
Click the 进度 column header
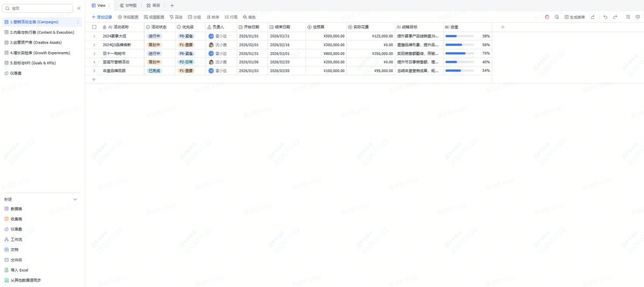467,26
